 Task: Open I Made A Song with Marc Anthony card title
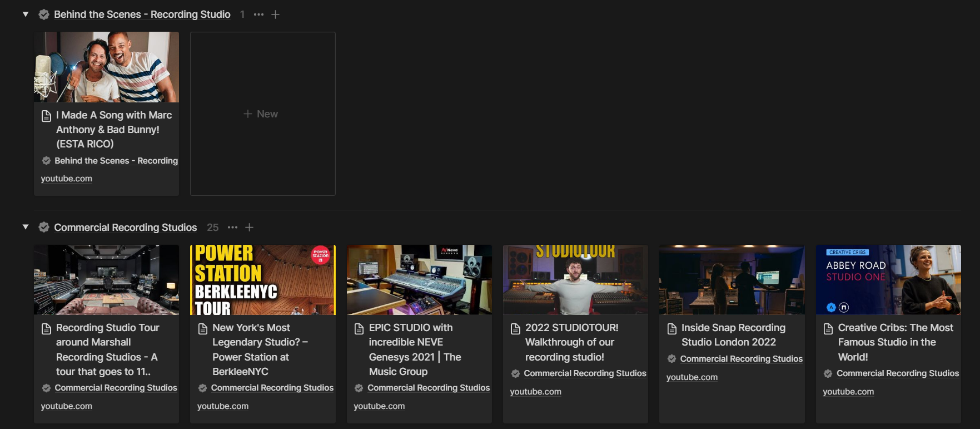click(x=114, y=130)
